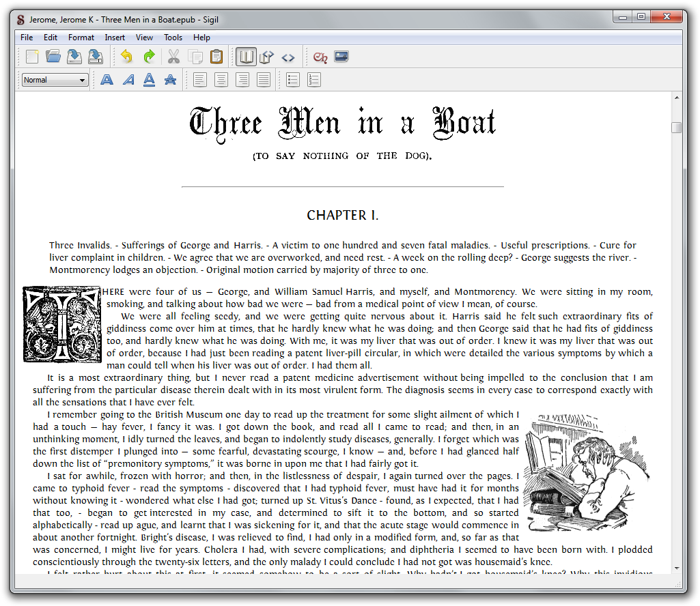Click the scrollbar up arrow
The image size is (700, 606).
(x=677, y=98)
